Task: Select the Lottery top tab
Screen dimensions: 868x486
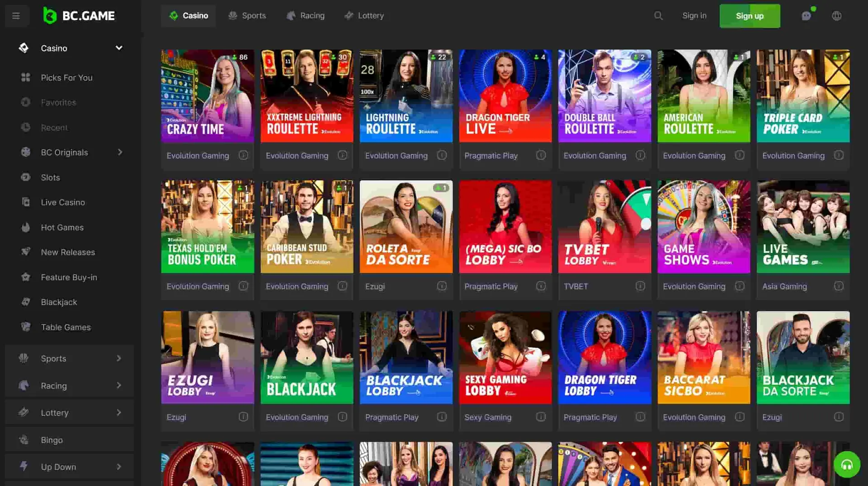Action: click(364, 16)
